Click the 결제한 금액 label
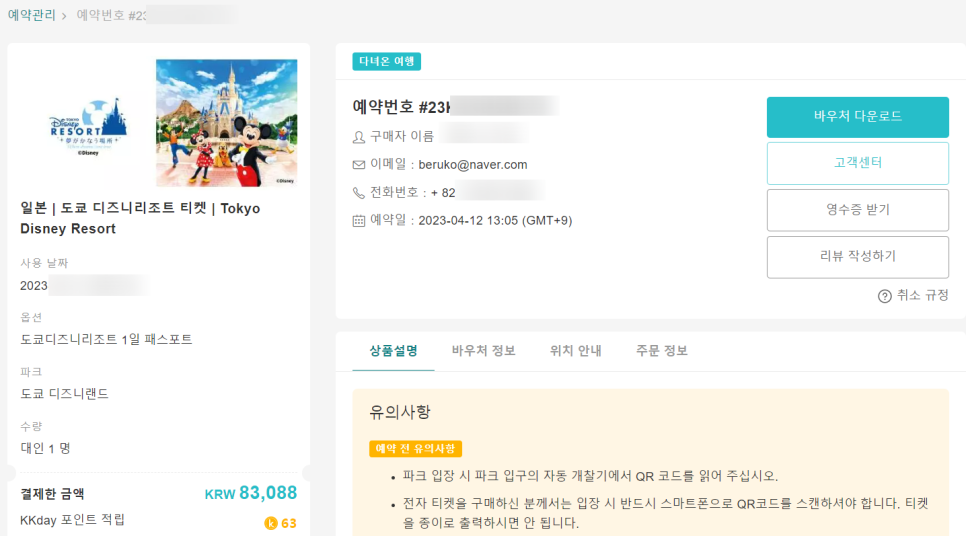The width and height of the screenshot is (966, 536). tap(52, 493)
